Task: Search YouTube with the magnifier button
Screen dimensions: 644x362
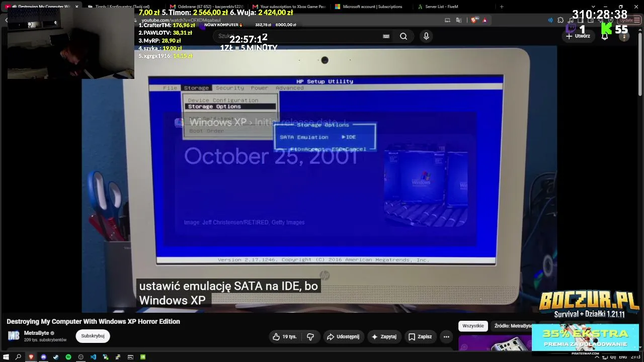Action: click(x=404, y=36)
